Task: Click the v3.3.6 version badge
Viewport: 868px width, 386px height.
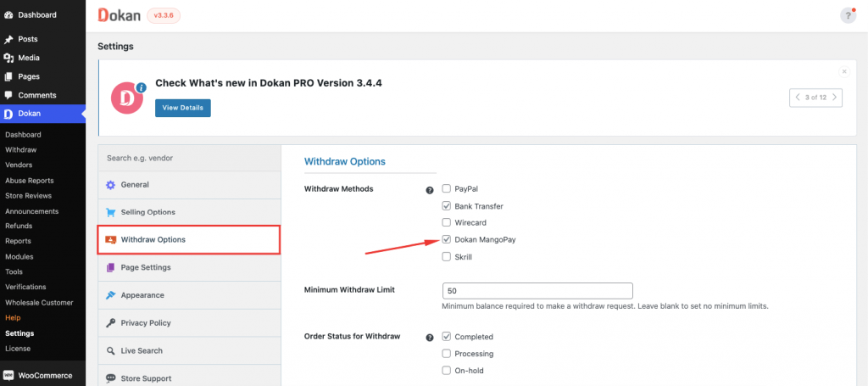Action: 164,16
